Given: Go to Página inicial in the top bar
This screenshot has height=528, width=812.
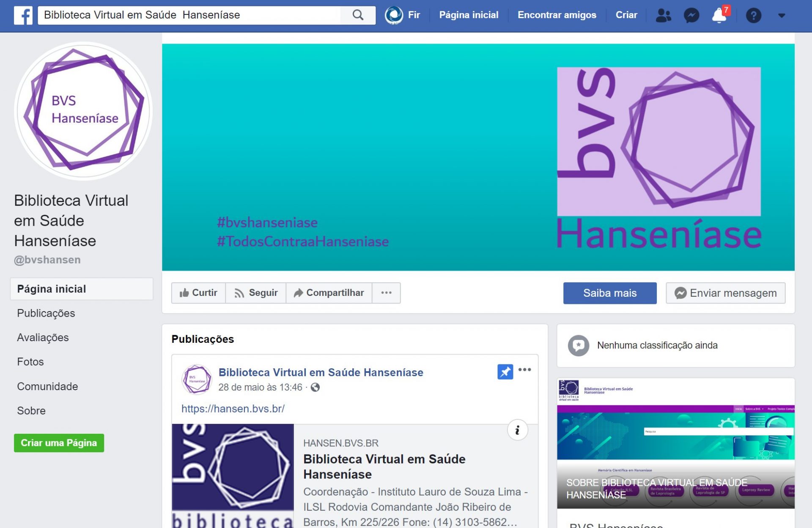Looking at the screenshot, I should point(469,15).
